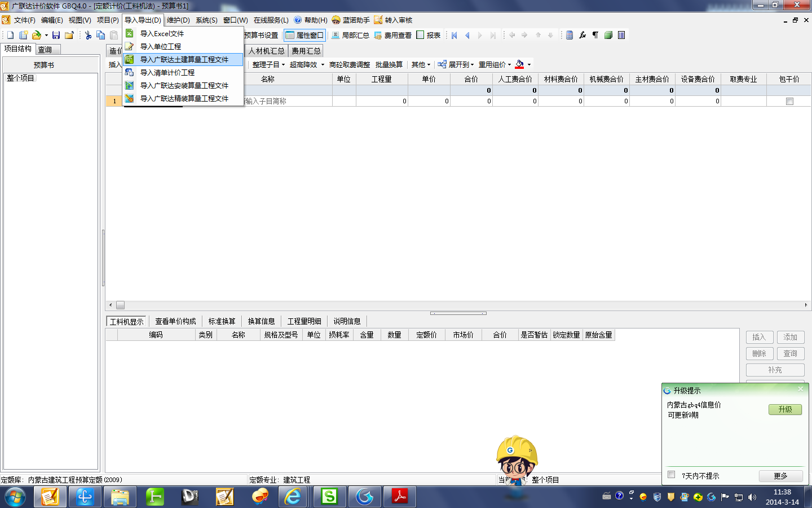Click the Windows Start button
The width and height of the screenshot is (812, 508).
click(x=15, y=497)
